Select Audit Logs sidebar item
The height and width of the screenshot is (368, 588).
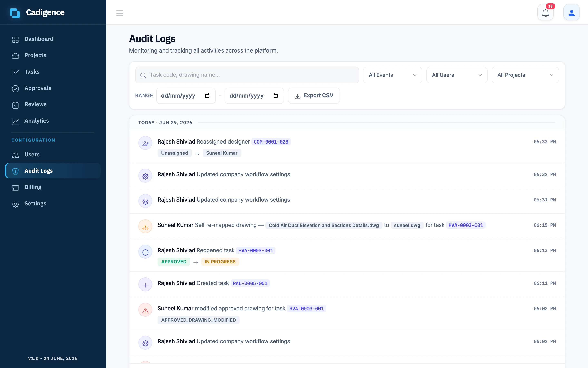[53, 171]
